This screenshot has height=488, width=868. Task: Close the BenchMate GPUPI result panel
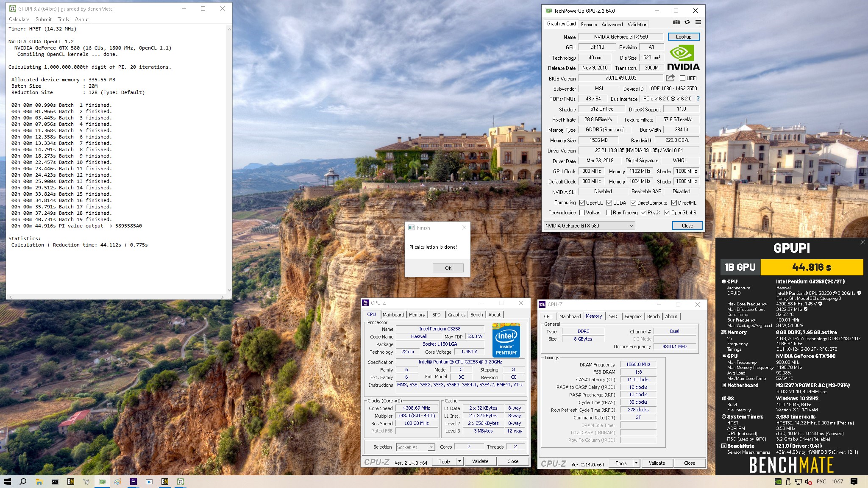pyautogui.click(x=862, y=242)
